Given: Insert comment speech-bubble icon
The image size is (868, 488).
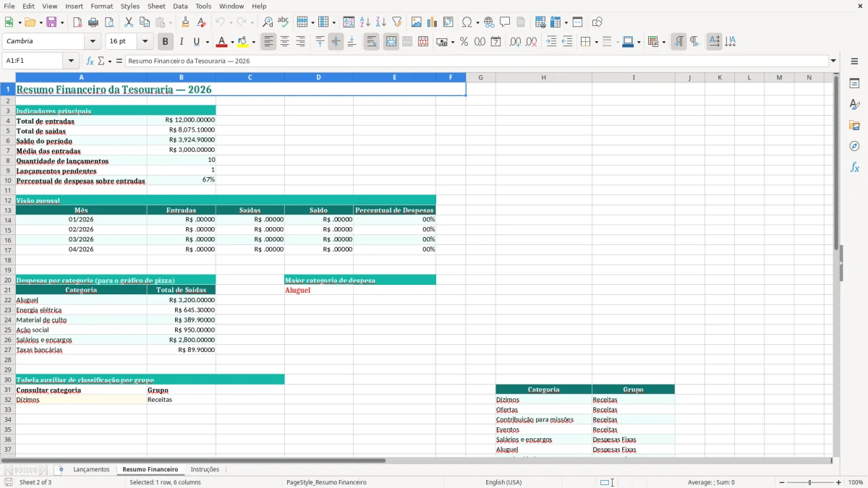Looking at the screenshot, I should [505, 22].
